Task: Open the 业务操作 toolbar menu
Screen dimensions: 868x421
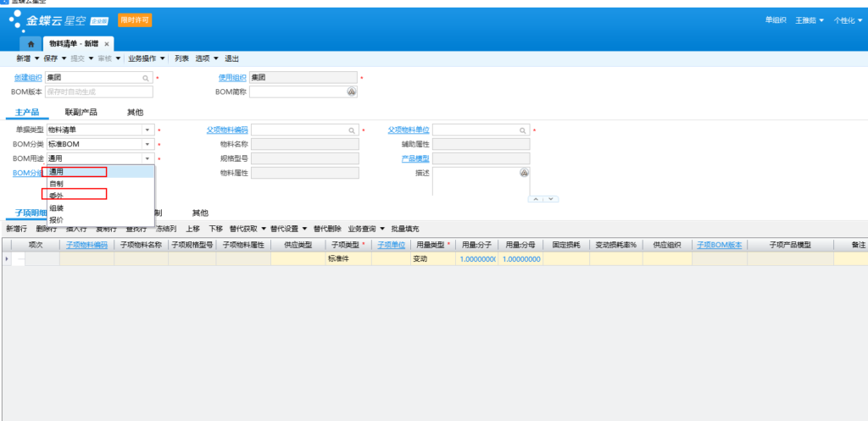Action: click(x=146, y=58)
